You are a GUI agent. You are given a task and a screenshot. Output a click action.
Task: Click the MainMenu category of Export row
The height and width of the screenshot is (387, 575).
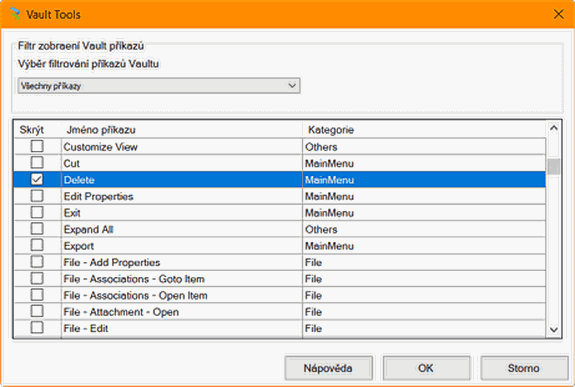pos(329,246)
